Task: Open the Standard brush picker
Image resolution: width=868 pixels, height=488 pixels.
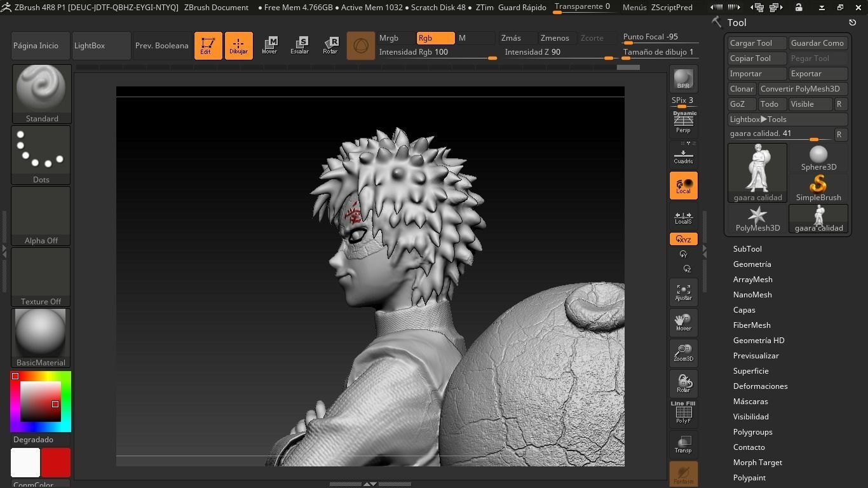Action: [41, 93]
